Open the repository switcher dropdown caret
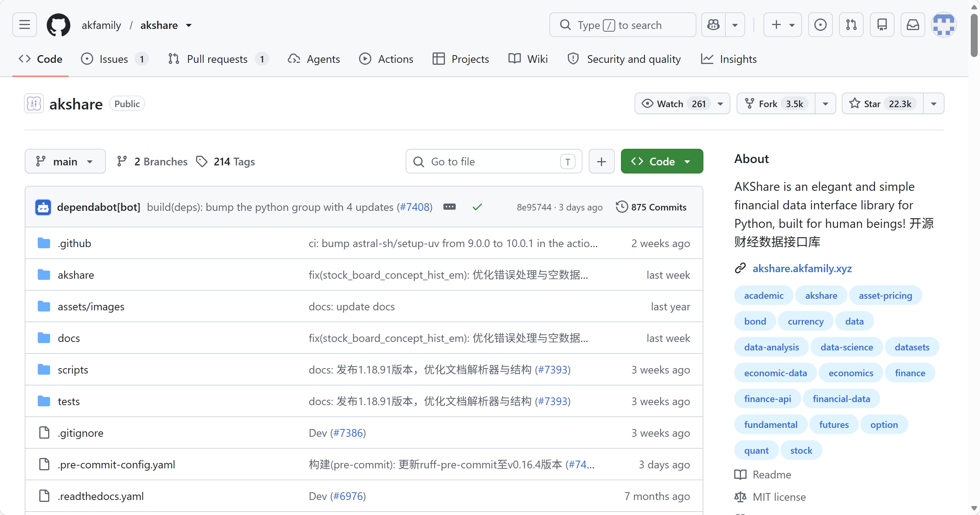Image resolution: width=980 pixels, height=515 pixels. click(189, 25)
